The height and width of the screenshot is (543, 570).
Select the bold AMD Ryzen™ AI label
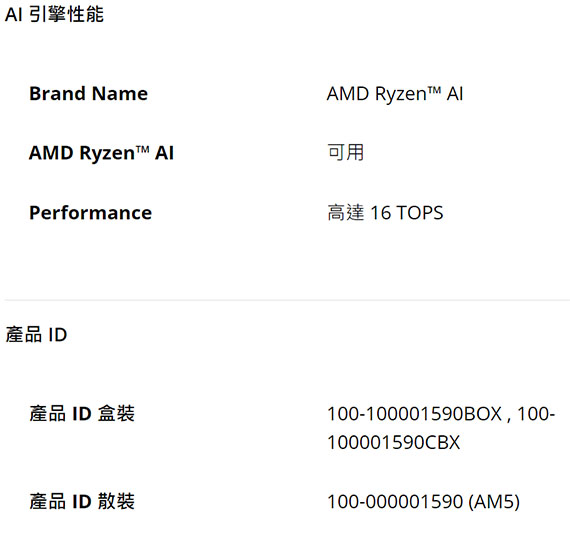[x=101, y=153]
